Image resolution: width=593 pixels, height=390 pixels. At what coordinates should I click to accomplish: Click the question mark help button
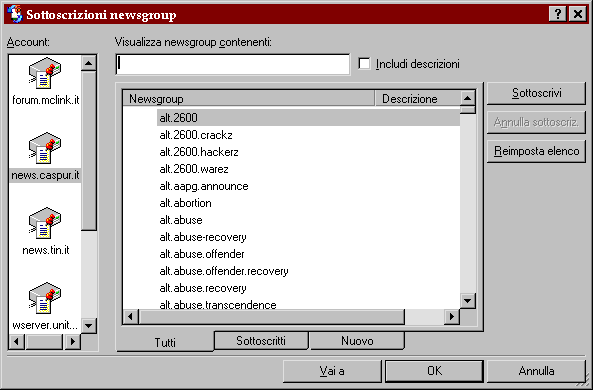[558, 14]
